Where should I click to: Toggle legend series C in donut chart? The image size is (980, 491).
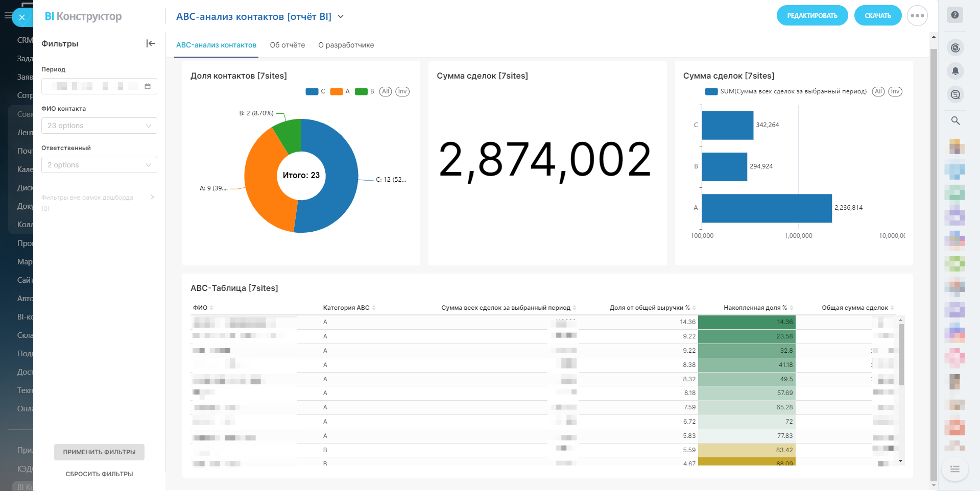click(x=315, y=92)
